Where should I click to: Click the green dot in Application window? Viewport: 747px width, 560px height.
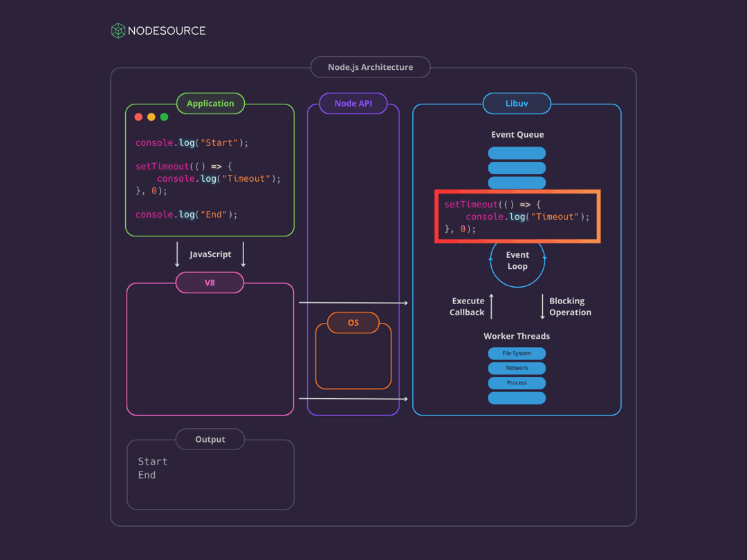click(164, 117)
